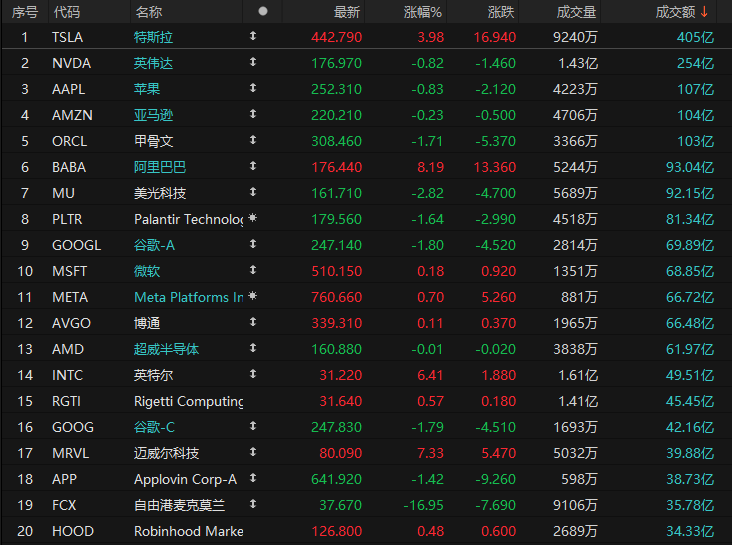Select the 美光科技 name cell
Screen dimensions: 732x545
click(160, 193)
